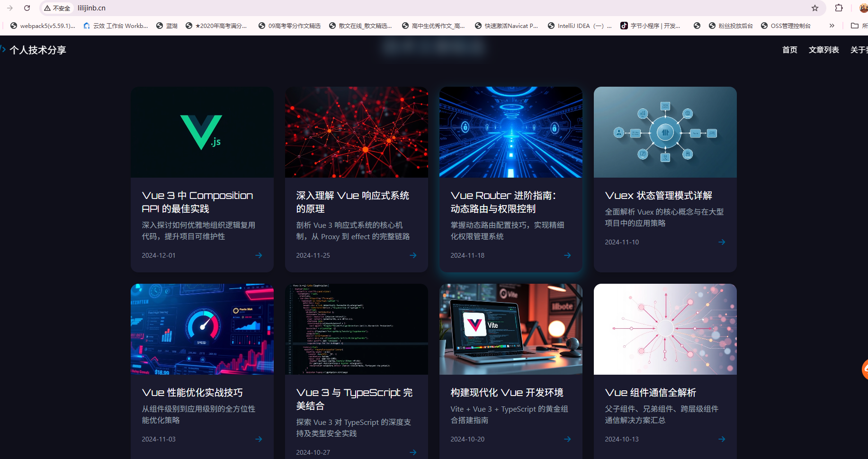Click the description Vite + Vue 3 + TypeScript 的黄金组合

(509, 414)
